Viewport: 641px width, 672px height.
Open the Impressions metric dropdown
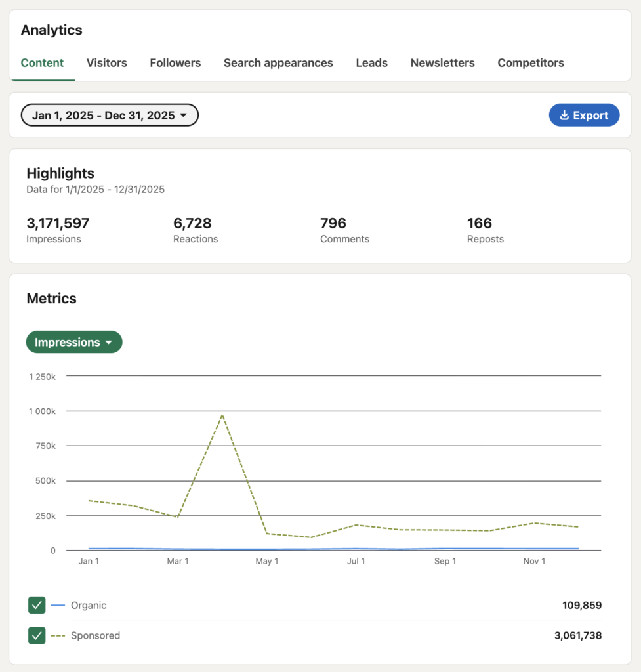[x=73, y=342]
